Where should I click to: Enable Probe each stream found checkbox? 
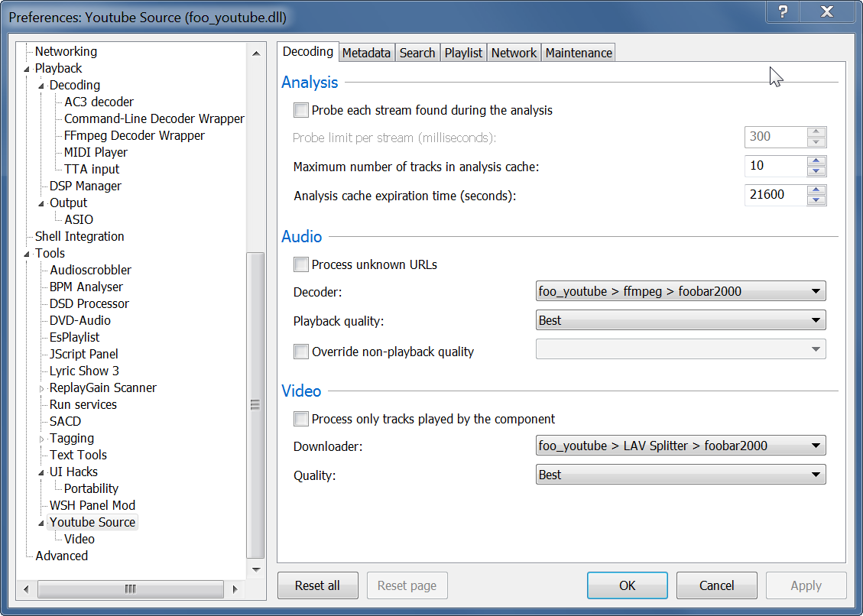(301, 110)
